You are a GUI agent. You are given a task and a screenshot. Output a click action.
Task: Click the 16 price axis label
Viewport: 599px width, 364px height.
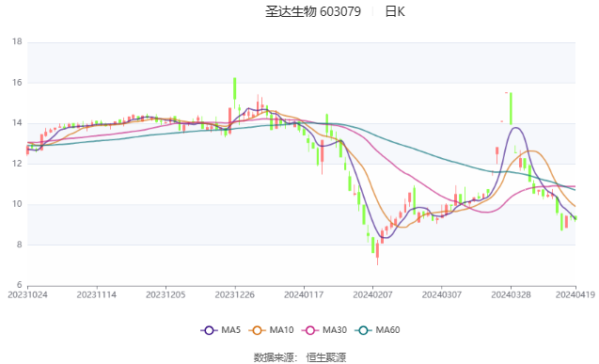point(17,83)
